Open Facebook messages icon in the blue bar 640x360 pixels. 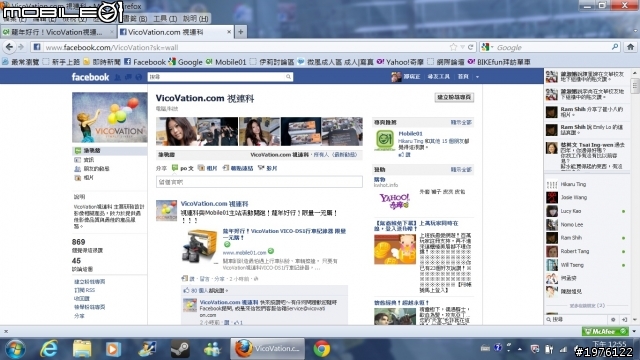click(128, 77)
